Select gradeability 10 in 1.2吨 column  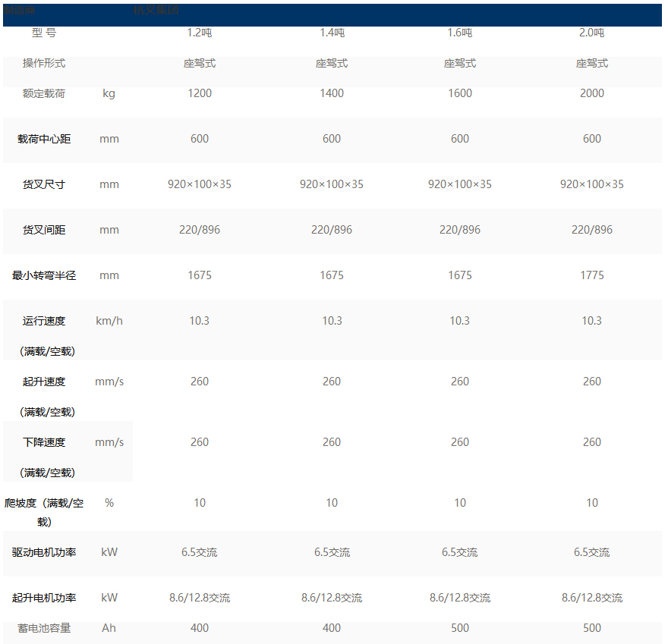pyautogui.click(x=200, y=503)
